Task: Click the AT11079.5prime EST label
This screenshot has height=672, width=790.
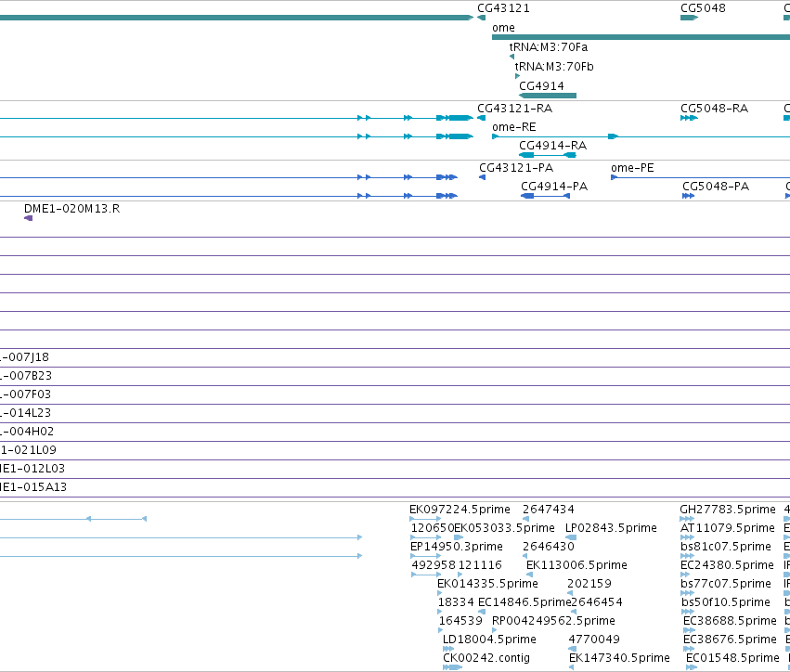Action: click(728, 528)
